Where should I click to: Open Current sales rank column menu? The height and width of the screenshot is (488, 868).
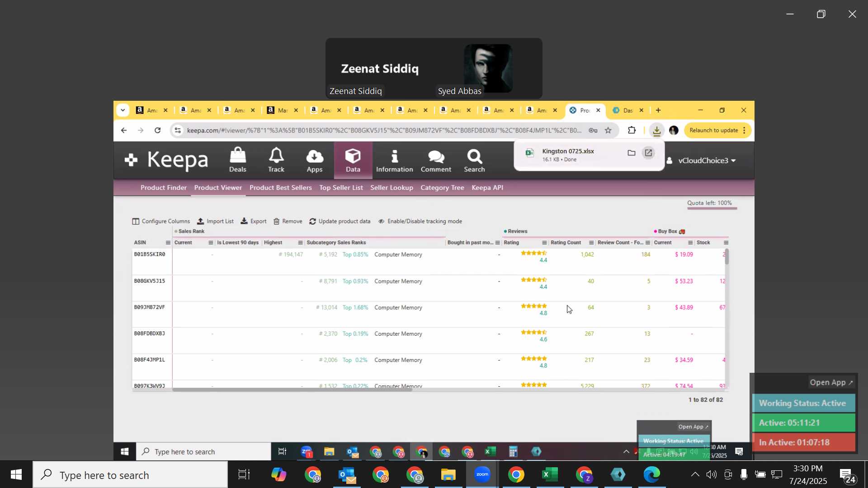[x=211, y=243]
